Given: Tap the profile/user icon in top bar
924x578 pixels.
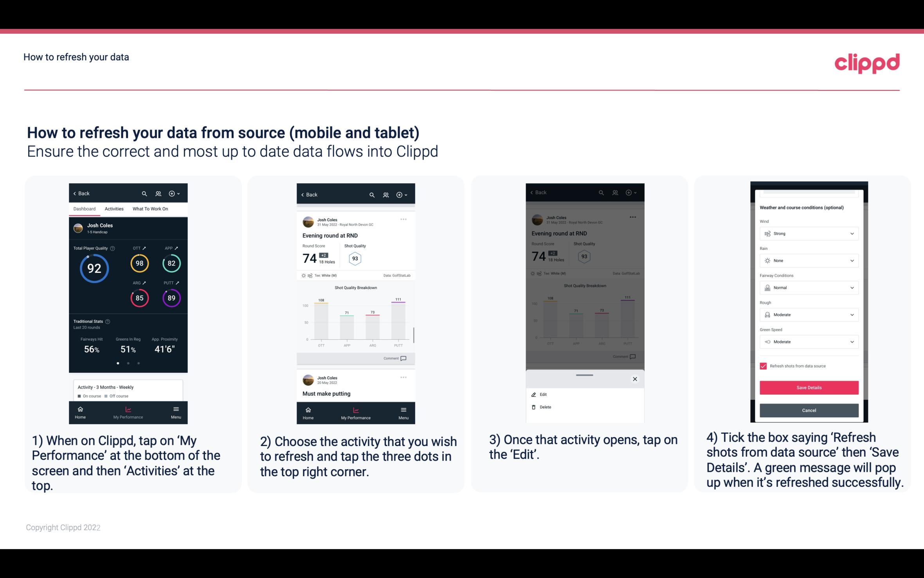Looking at the screenshot, I should point(158,193).
